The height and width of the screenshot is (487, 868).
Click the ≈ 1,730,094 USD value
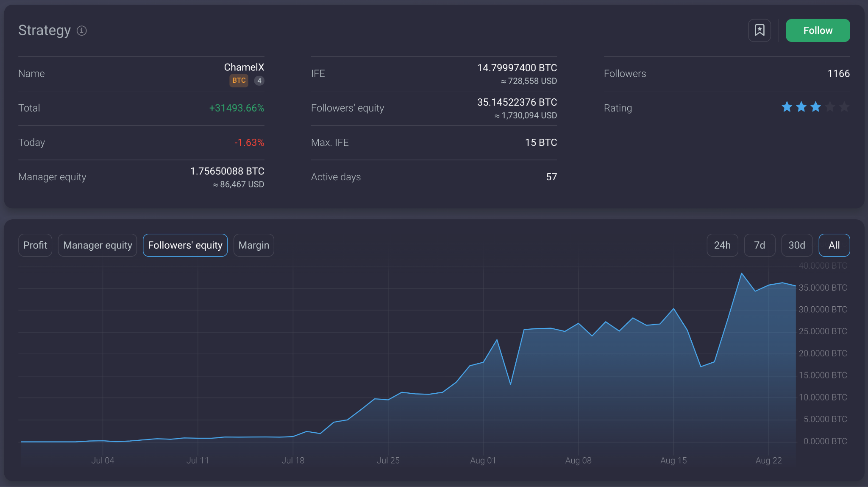pos(526,115)
